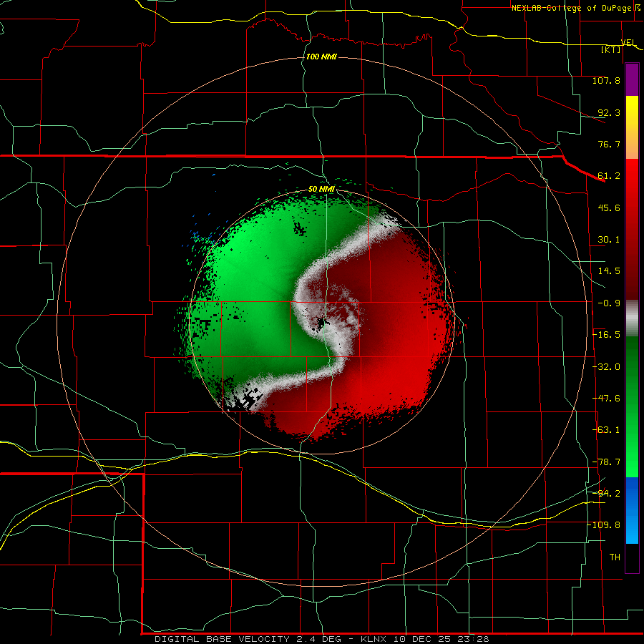The image size is (644, 644).
Task: Click the VEL legend title
Action: pos(628,42)
